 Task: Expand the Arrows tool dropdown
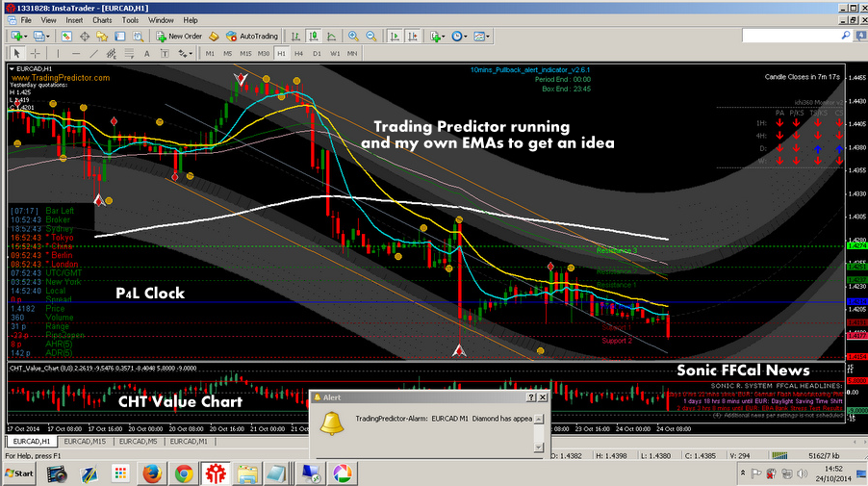191,54
